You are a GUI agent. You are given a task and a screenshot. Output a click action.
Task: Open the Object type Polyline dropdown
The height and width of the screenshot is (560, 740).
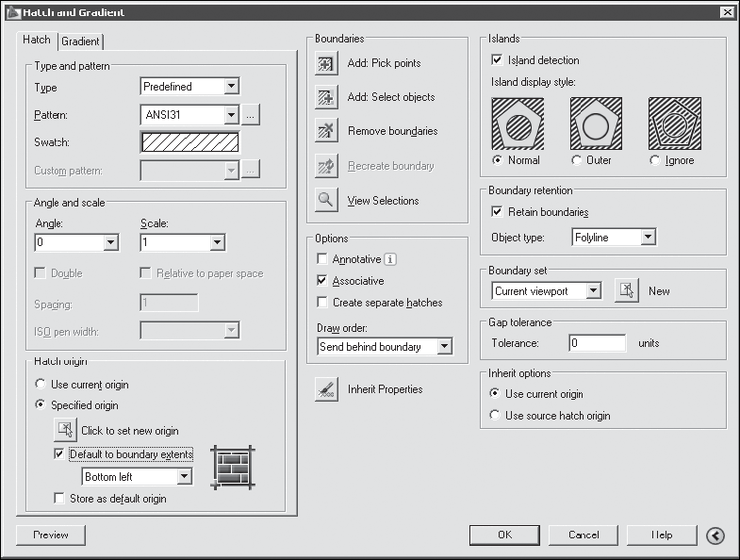(x=648, y=237)
